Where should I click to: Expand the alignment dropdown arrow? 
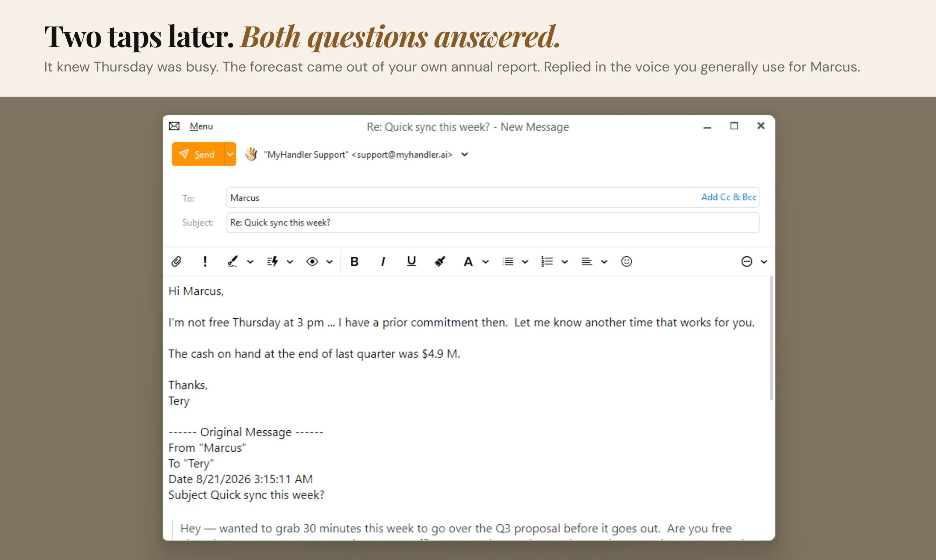pyautogui.click(x=604, y=262)
